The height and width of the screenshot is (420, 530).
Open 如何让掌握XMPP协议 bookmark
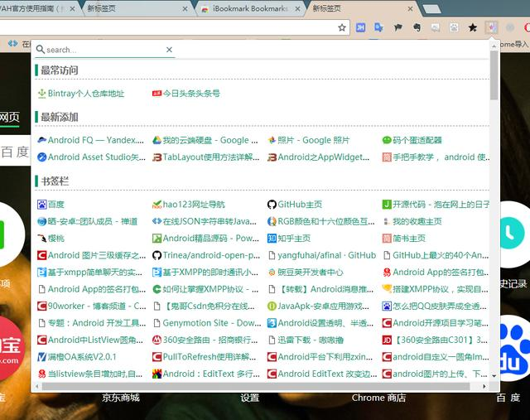pos(205,289)
